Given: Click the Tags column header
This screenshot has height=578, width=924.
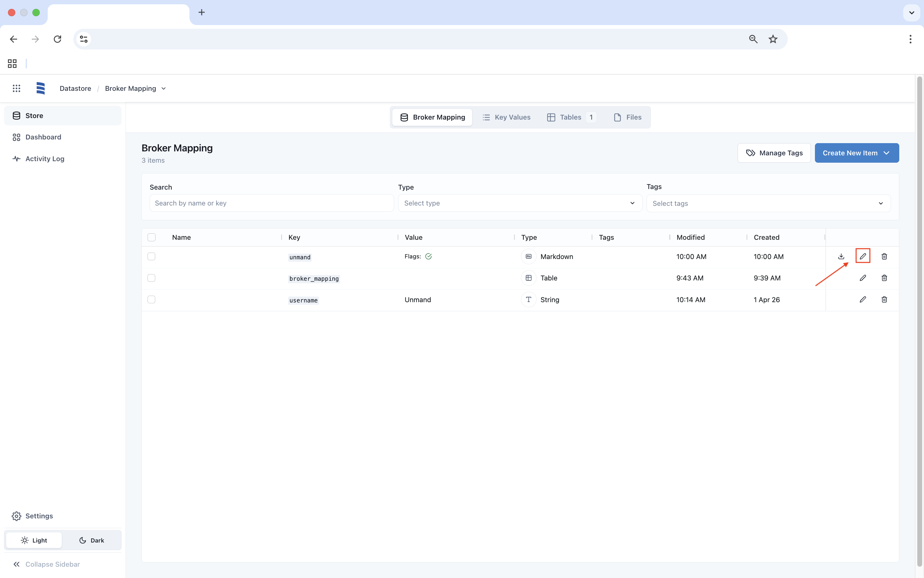Looking at the screenshot, I should [606, 237].
